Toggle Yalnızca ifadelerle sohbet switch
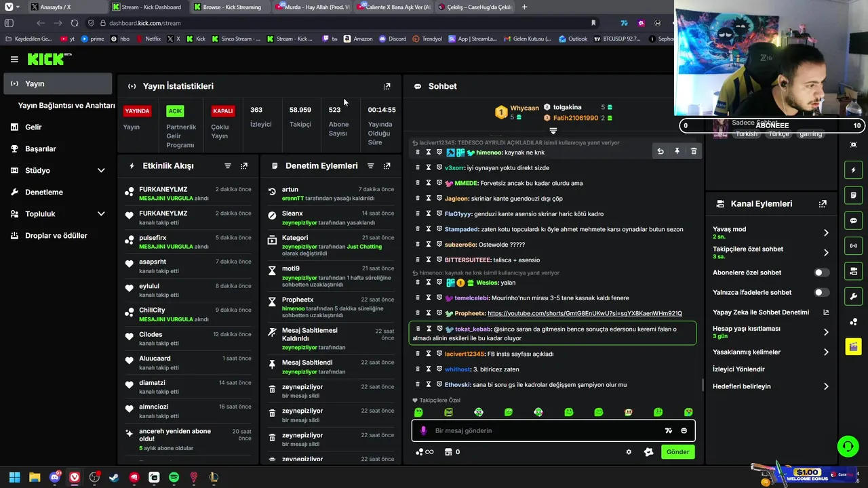The width and height of the screenshot is (868, 488). pos(821,293)
